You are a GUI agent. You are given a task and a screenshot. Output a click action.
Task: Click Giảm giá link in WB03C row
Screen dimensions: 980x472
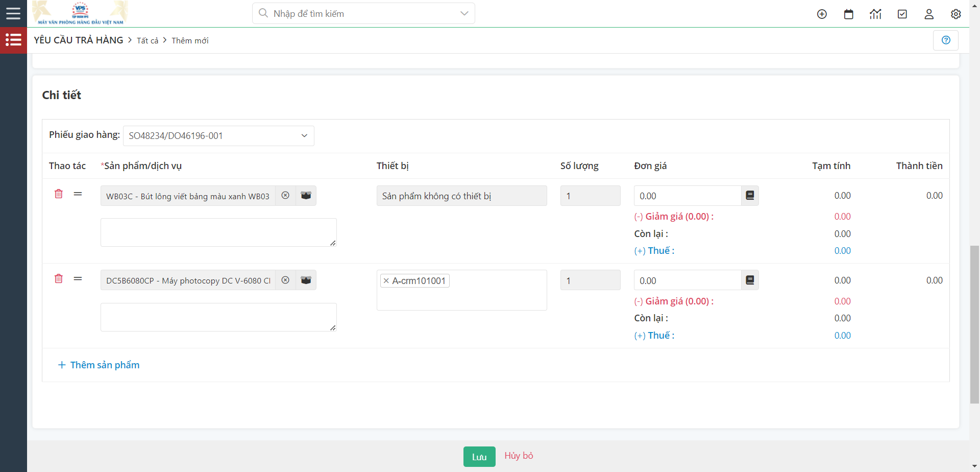[x=674, y=217]
